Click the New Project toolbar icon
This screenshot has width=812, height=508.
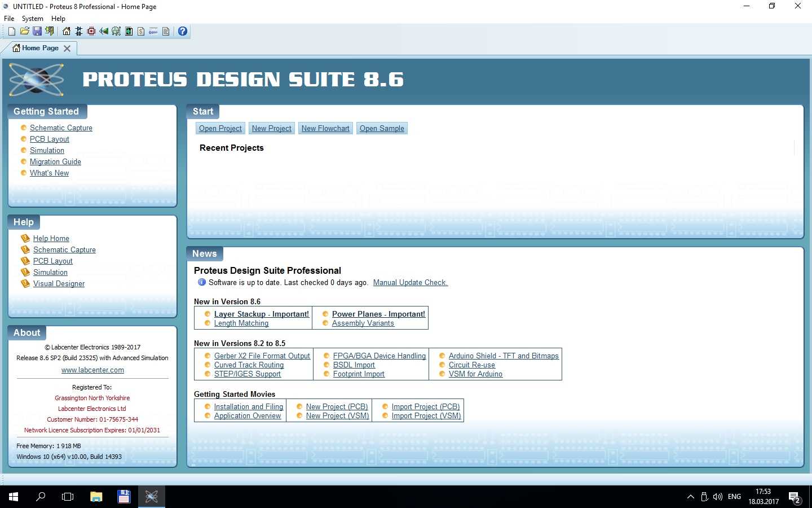tap(11, 32)
